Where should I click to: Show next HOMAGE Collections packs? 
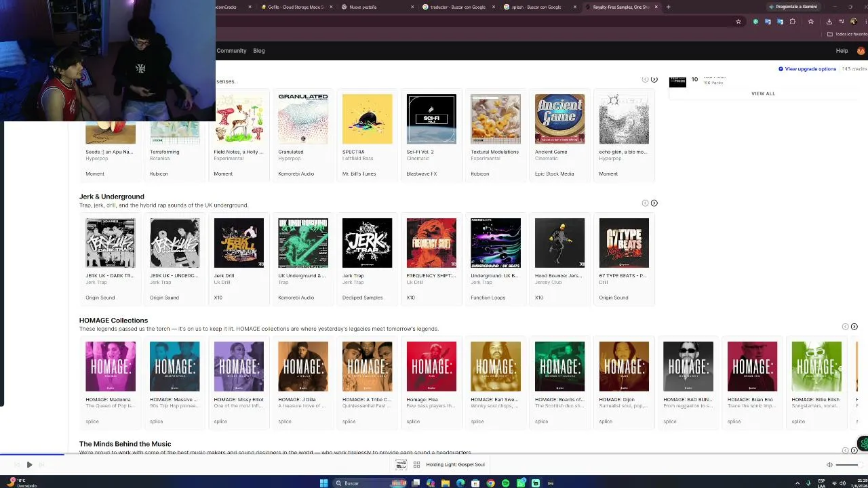pyautogui.click(x=854, y=327)
